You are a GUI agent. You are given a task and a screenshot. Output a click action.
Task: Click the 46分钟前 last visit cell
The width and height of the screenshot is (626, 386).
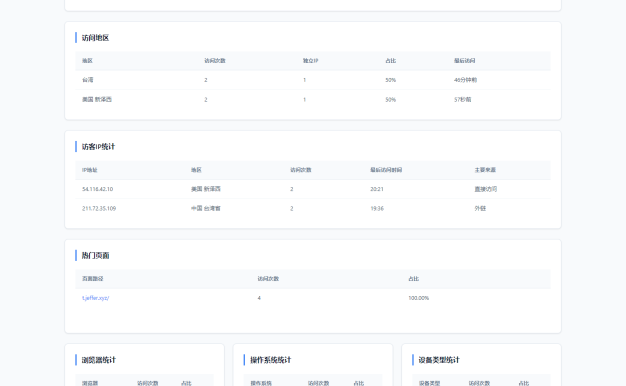(466, 80)
